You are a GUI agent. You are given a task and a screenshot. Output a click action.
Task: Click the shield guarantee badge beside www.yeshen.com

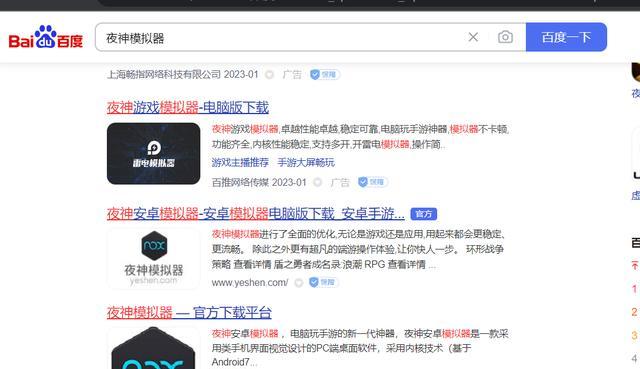(324, 282)
